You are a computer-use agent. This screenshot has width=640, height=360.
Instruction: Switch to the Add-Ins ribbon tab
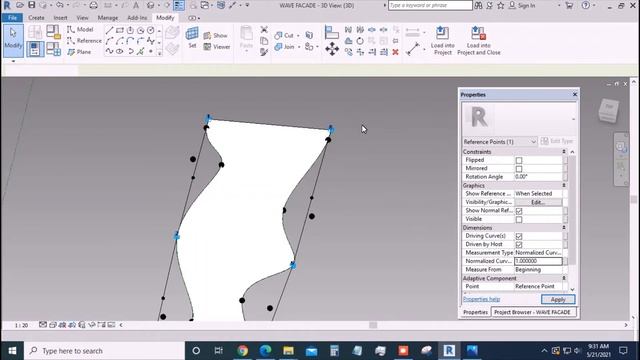[137, 18]
